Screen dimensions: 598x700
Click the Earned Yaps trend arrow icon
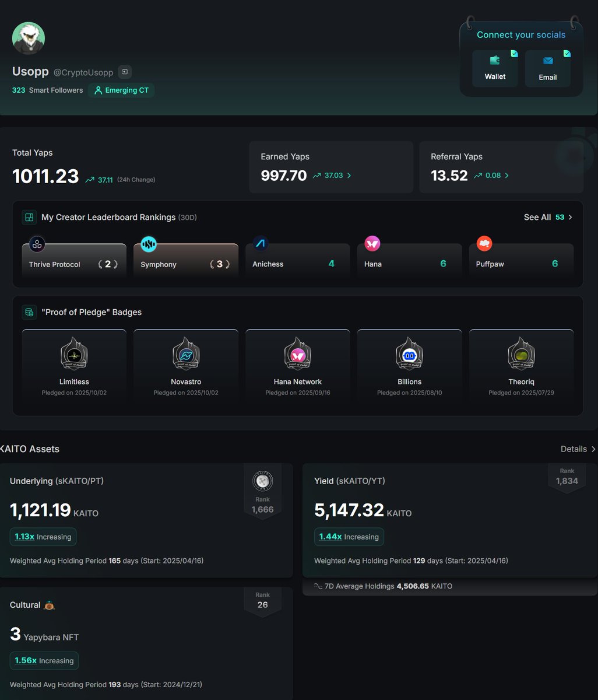click(x=316, y=176)
